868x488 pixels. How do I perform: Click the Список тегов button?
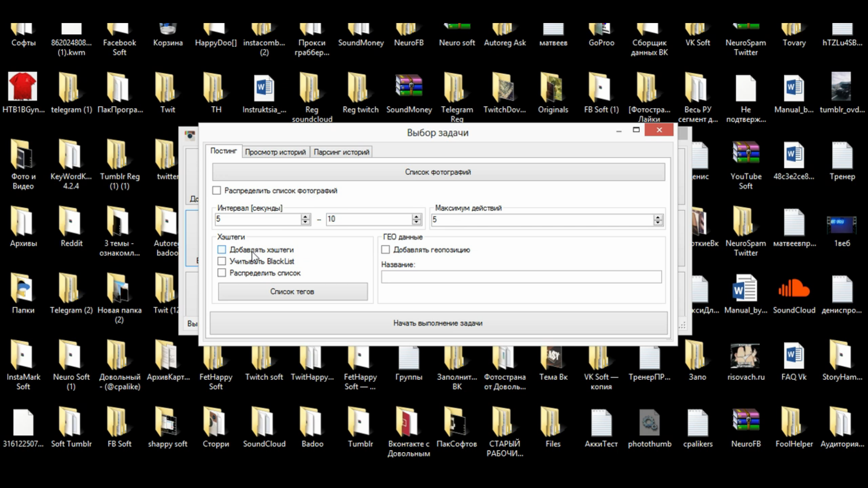click(x=292, y=291)
